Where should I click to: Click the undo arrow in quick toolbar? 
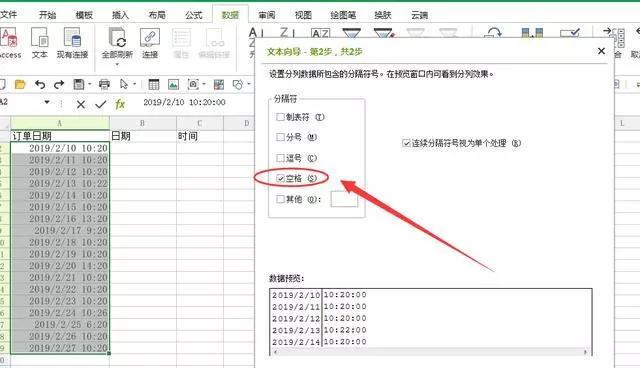pyautogui.click(x=40, y=84)
